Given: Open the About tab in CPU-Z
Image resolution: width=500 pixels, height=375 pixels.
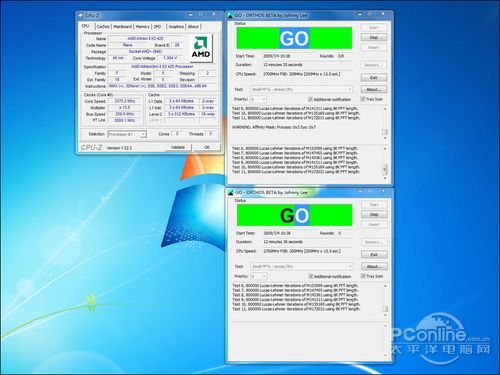Looking at the screenshot, I should click(193, 26).
